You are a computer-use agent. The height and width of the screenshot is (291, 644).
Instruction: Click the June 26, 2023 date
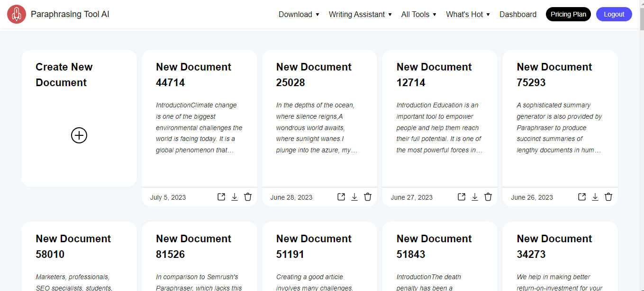coord(532,197)
